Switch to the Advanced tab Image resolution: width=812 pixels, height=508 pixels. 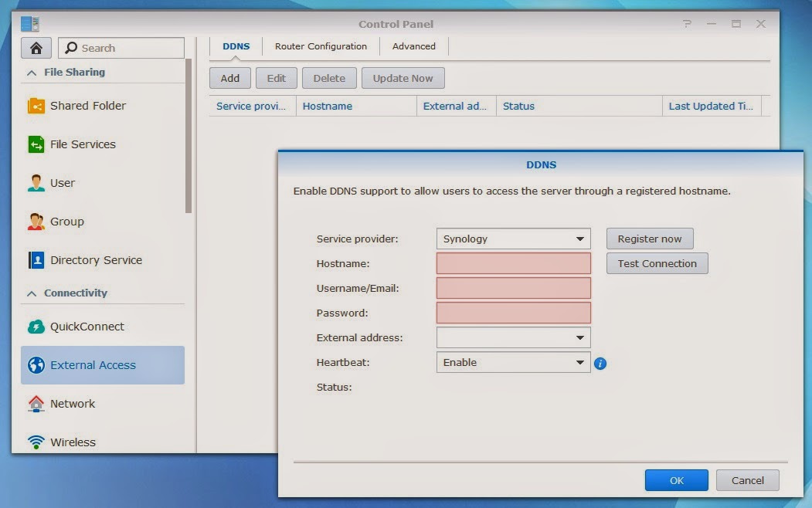click(x=414, y=46)
